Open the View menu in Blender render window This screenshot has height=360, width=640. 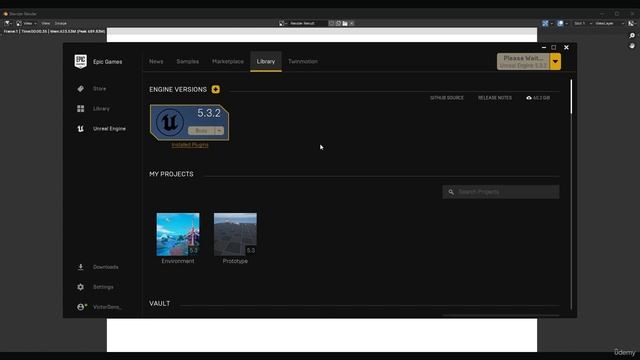(46, 23)
